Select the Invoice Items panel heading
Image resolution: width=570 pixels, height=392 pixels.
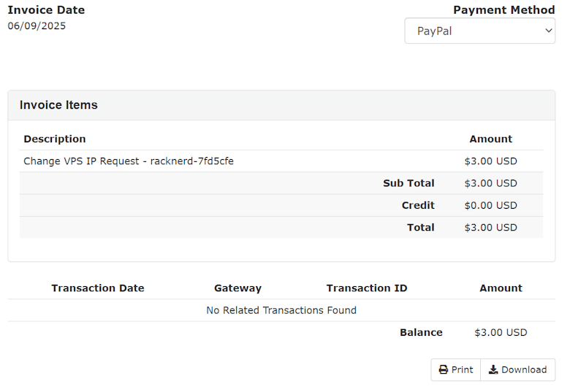coord(58,105)
